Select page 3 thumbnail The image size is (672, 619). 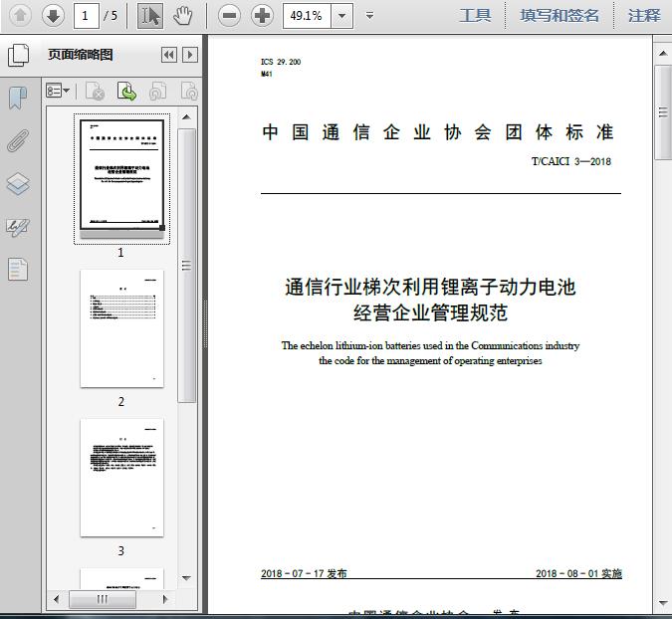[121, 478]
